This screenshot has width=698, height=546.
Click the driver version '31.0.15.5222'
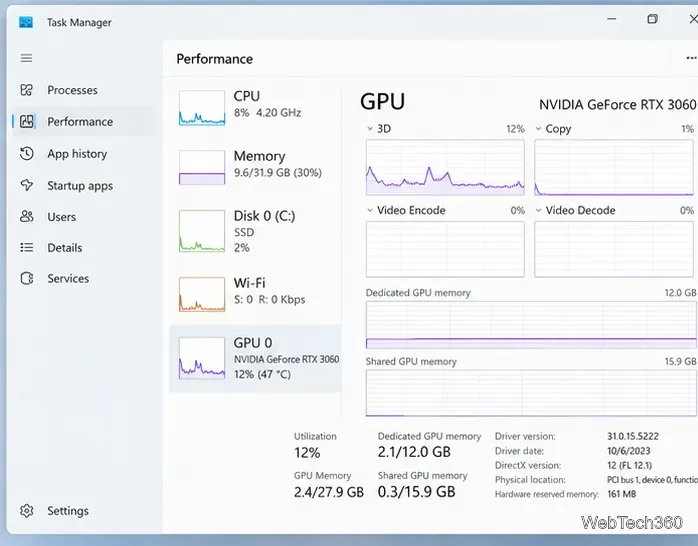(633, 436)
